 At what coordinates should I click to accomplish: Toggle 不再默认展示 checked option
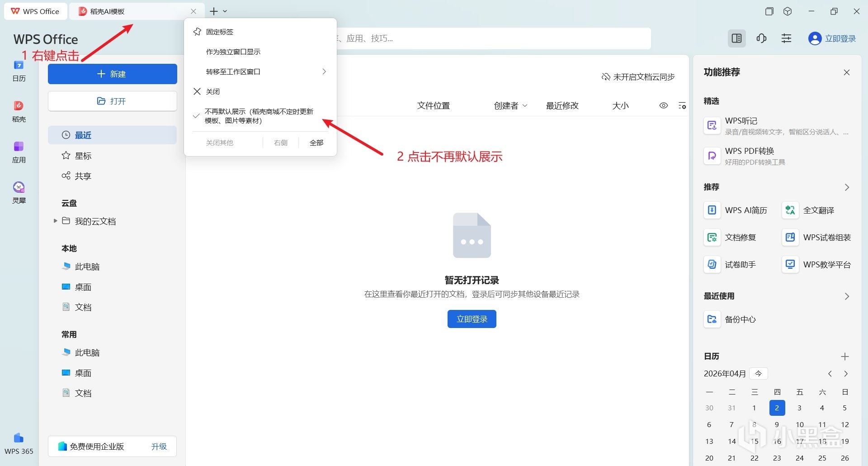260,116
